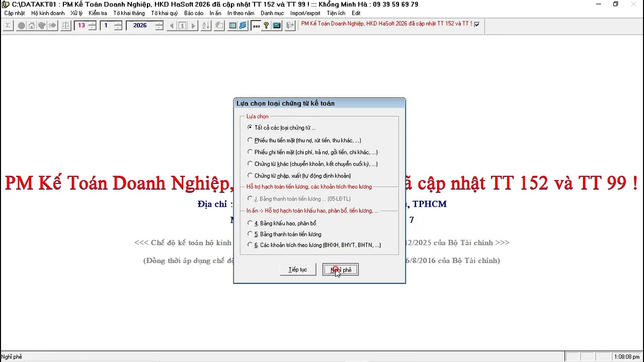Click the boxed number 1 toolbar icon
644x362 pixels.
[x=182, y=26]
